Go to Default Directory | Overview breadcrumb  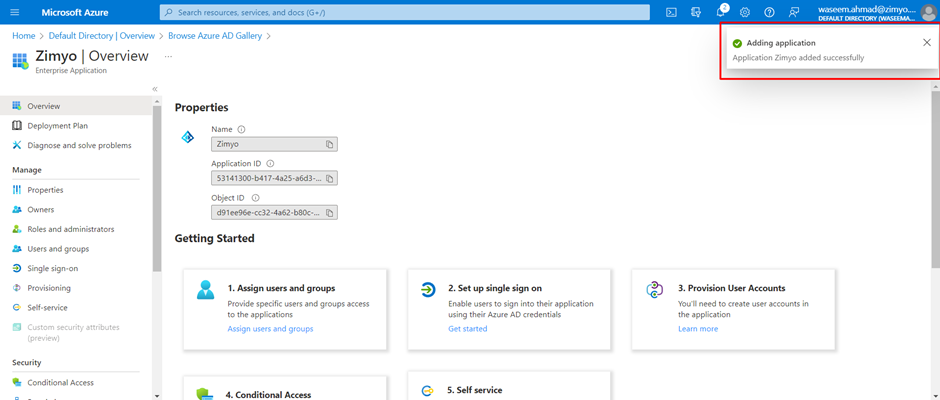102,36
